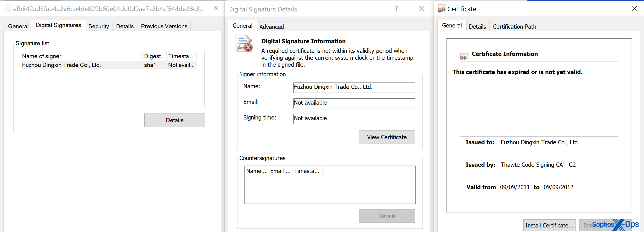
Task: Click the file icon in properties title bar
Action: [x=8, y=9]
